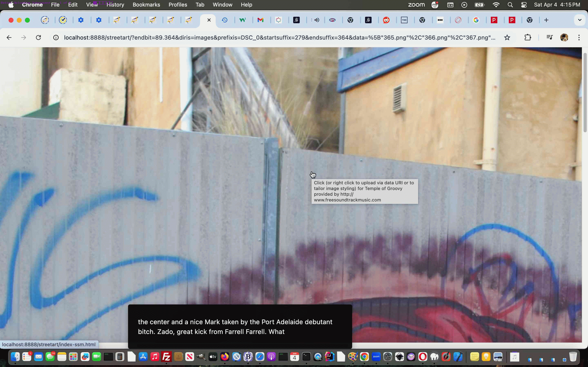Bookmark this page with the star icon

(507, 37)
